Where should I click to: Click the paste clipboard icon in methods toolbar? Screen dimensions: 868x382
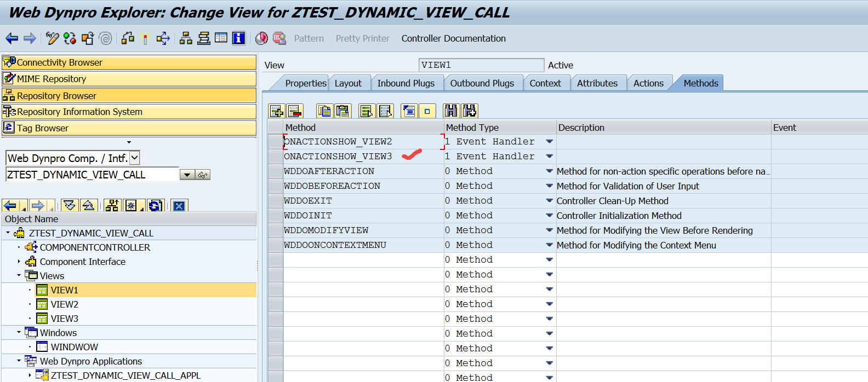coord(343,111)
